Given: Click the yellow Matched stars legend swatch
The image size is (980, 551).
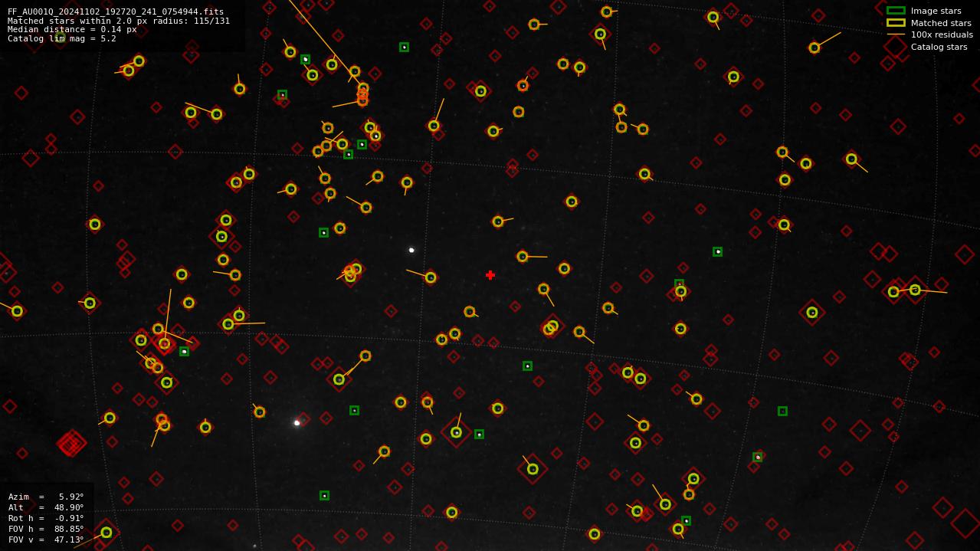Looking at the screenshot, I should pyautogui.click(x=896, y=23).
